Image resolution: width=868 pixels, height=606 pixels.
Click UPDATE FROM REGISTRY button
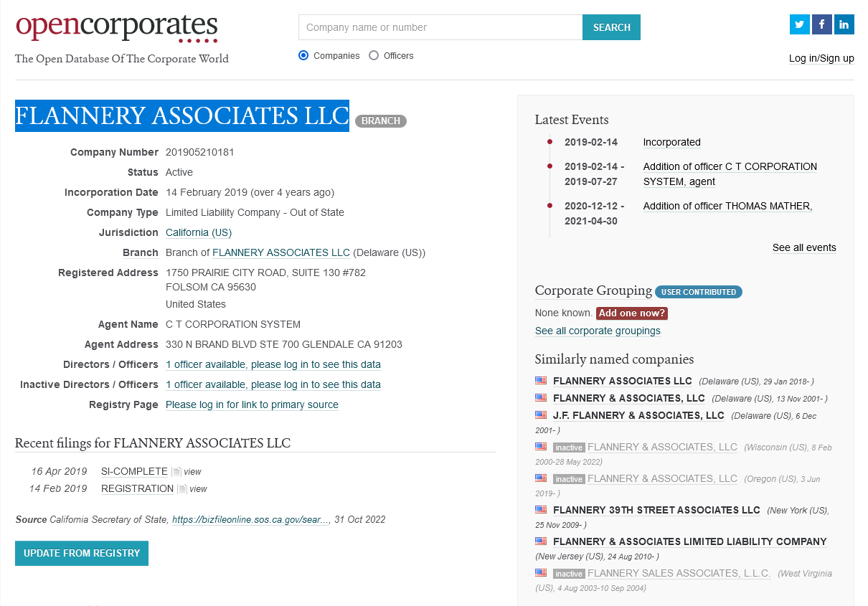point(82,553)
